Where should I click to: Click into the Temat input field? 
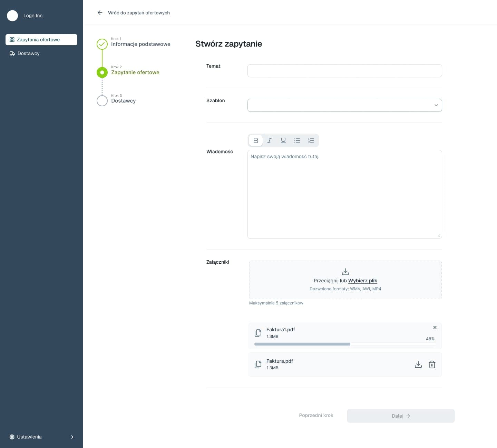coord(344,71)
